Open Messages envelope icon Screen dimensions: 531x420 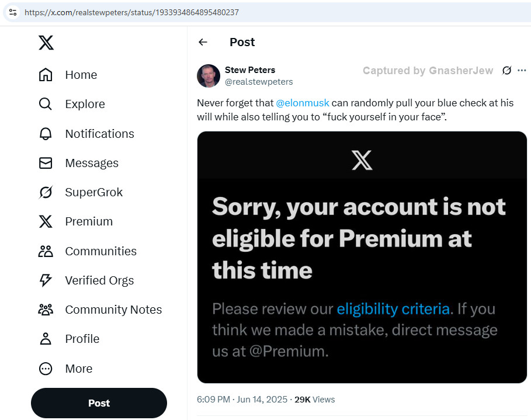click(46, 163)
